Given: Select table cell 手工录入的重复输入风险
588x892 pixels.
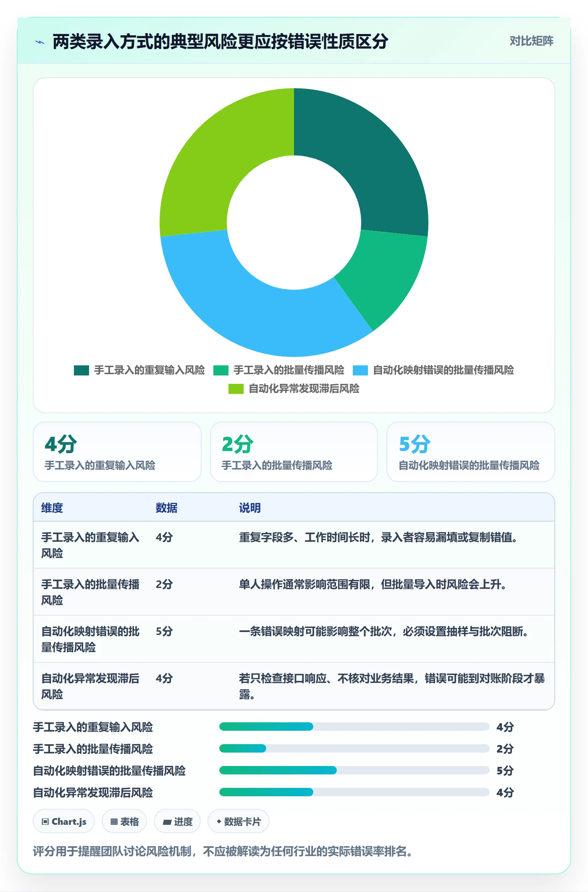Looking at the screenshot, I should [x=90, y=545].
